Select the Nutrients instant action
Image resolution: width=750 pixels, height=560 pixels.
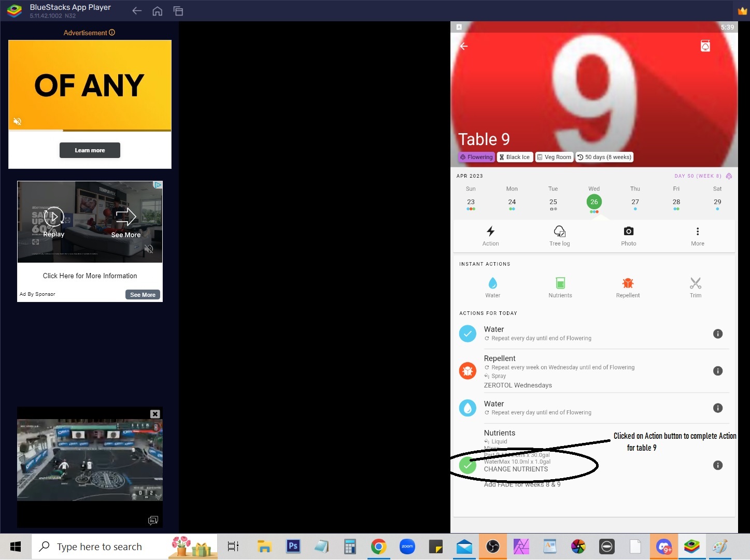[560, 283]
